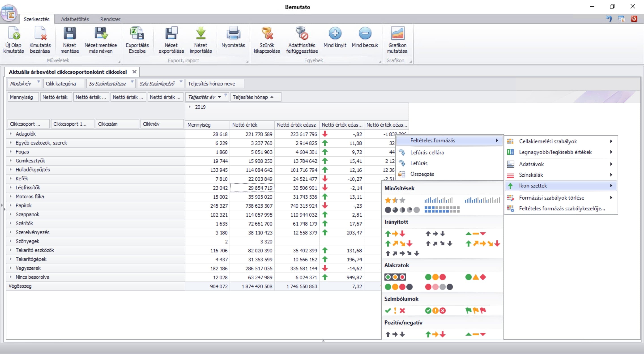This screenshot has height=354, width=644.
Task: Open the Egyebek group dialog launcher
Action: pyautogui.click(x=380, y=62)
